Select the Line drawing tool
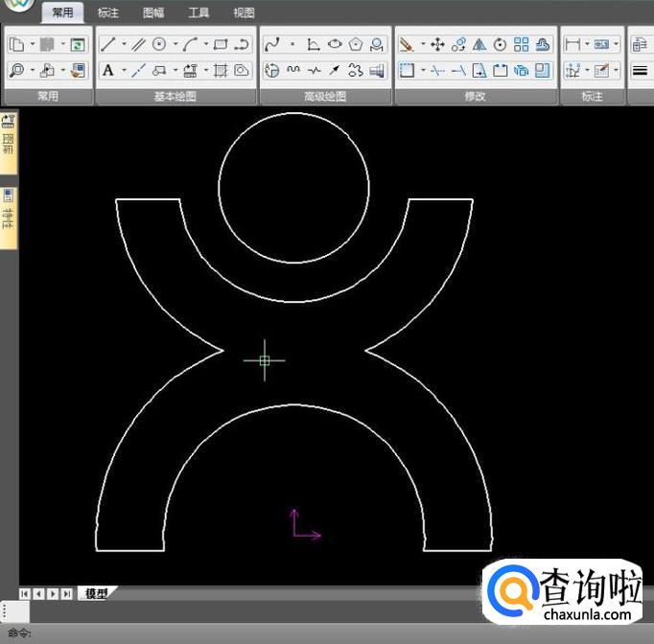The width and height of the screenshot is (654, 644). point(108,44)
